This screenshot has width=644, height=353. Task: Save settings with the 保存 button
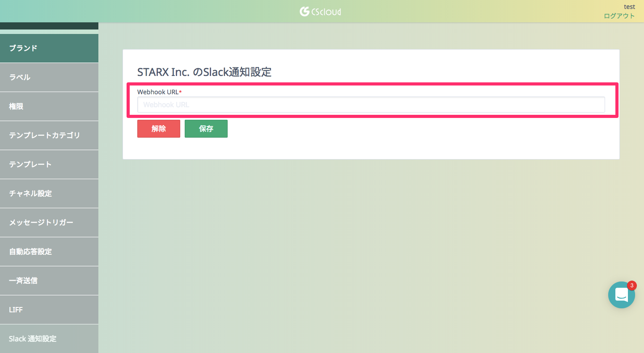[206, 129]
